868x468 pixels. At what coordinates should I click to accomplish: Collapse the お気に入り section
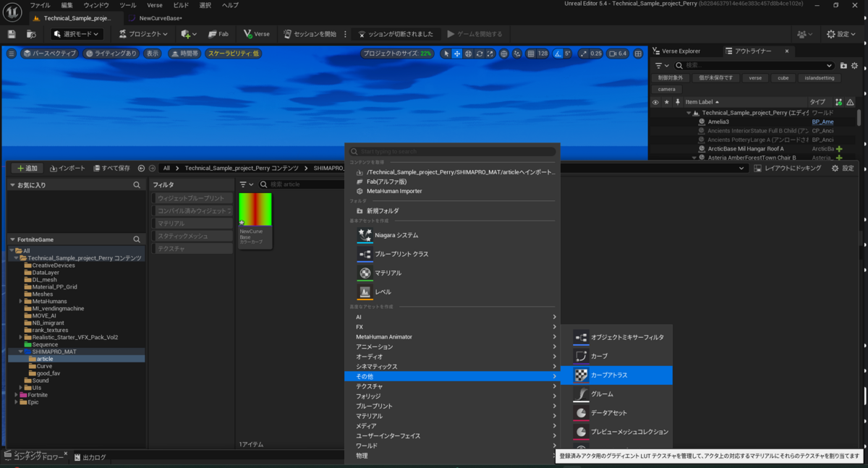12,185
